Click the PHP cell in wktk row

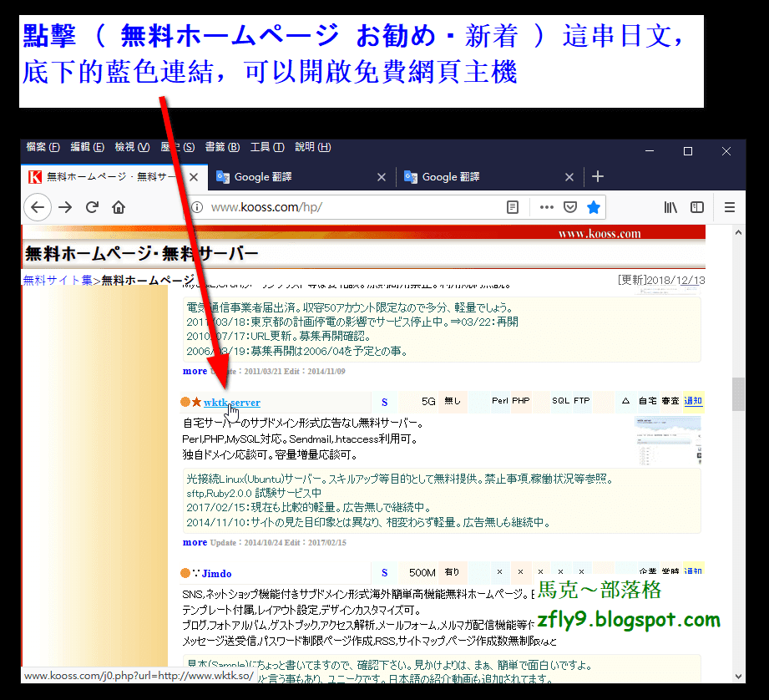click(521, 401)
